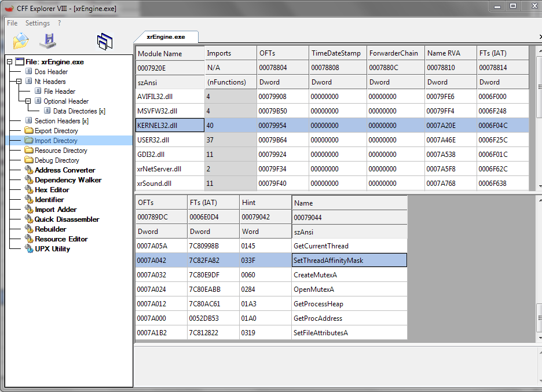Select the UPX Utility tool
The width and height of the screenshot is (542, 392).
click(x=52, y=249)
